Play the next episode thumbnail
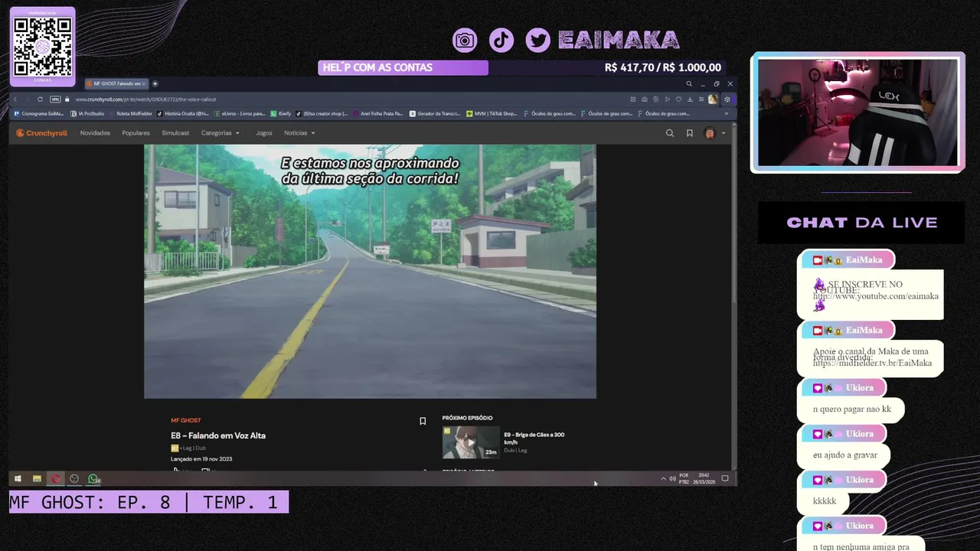The height and width of the screenshot is (551, 980). [470, 442]
